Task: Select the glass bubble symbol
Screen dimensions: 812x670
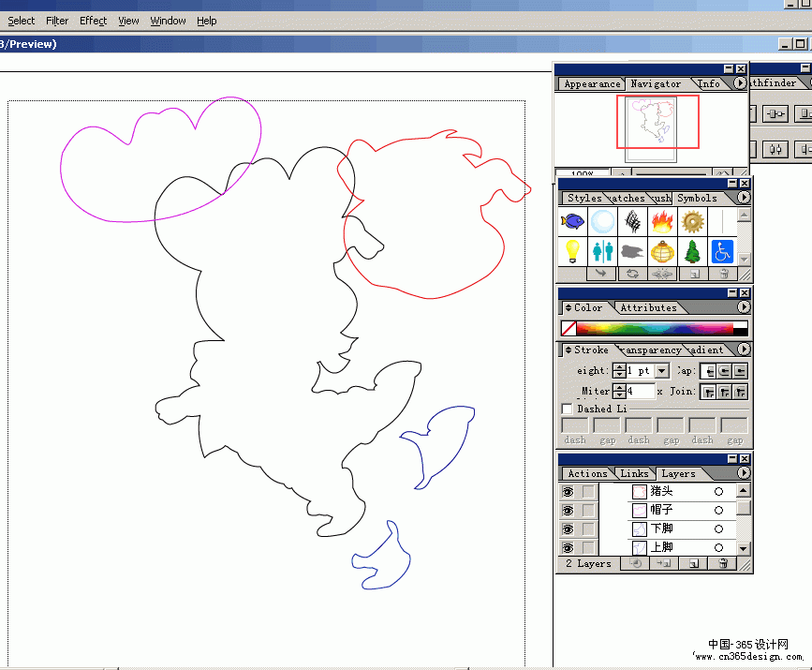Action: 602,222
